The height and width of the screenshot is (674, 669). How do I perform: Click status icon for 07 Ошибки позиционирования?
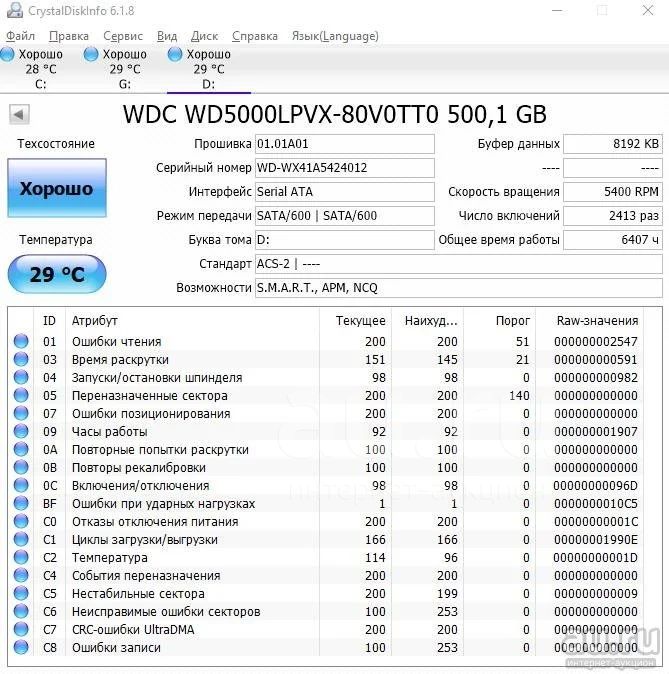[21, 413]
